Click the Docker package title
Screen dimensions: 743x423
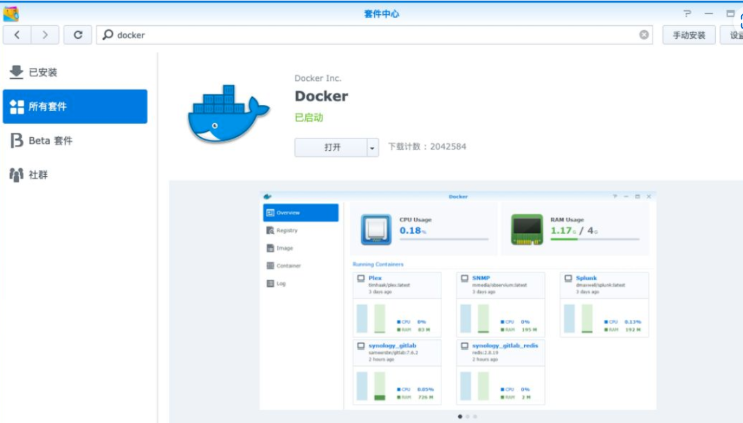click(x=321, y=96)
